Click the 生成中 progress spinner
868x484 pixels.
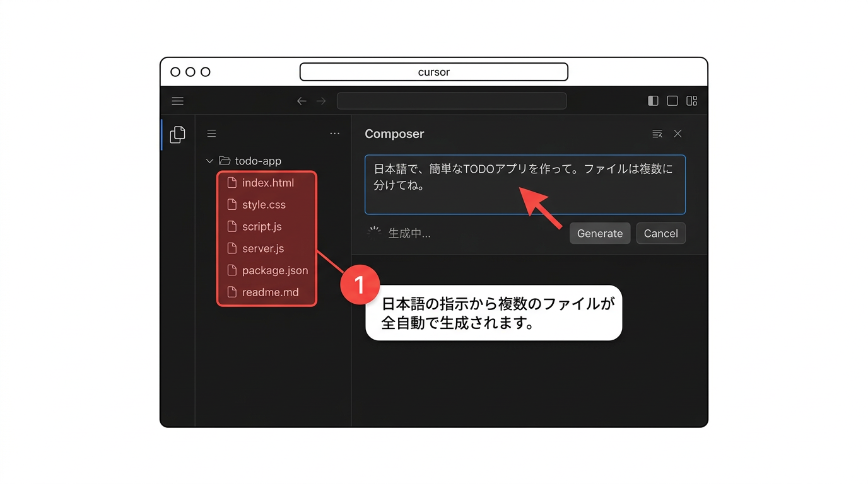click(x=373, y=233)
